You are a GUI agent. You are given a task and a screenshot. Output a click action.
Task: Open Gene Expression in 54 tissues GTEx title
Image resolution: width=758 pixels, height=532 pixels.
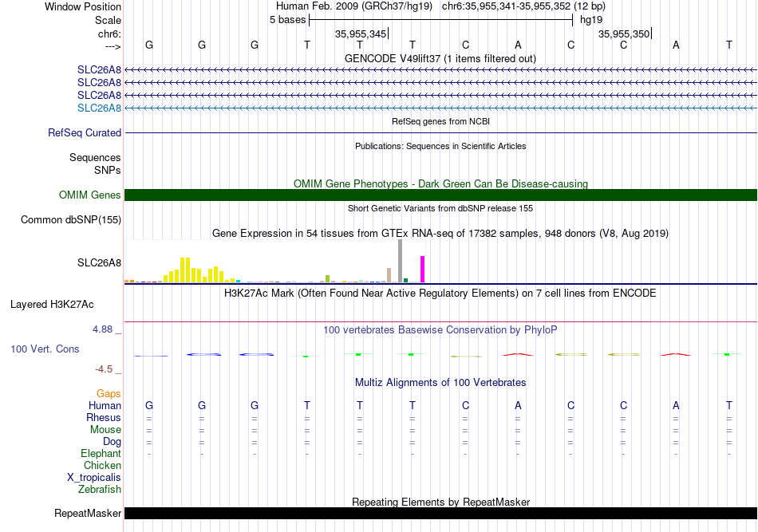[440, 234]
